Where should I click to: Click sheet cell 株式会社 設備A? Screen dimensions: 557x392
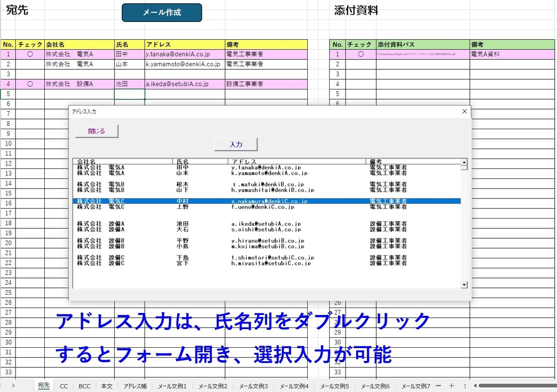coord(79,84)
